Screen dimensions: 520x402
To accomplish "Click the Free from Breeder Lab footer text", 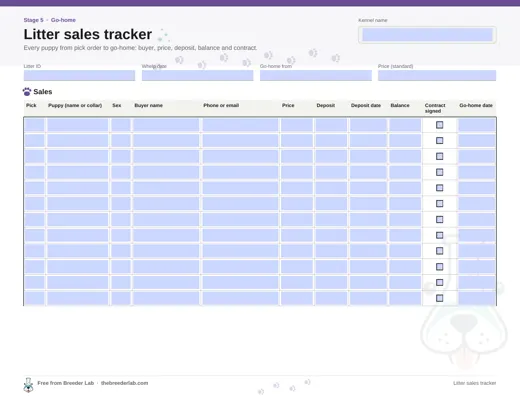I will click(66, 383).
